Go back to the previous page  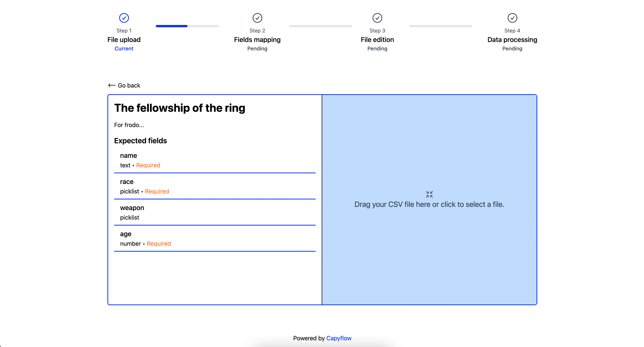click(129, 85)
